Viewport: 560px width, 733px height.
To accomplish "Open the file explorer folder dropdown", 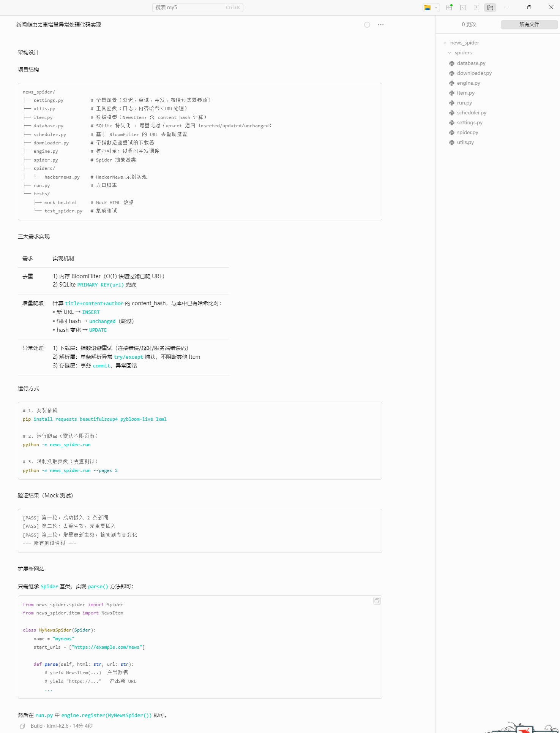I will (431, 8).
